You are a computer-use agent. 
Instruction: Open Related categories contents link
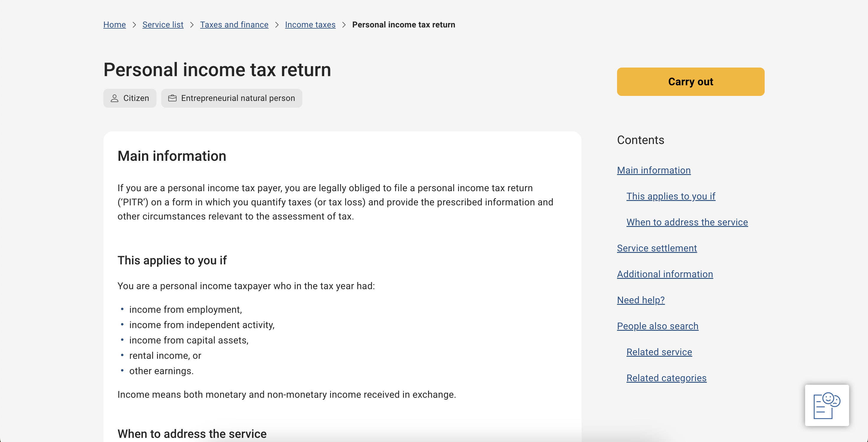[x=666, y=378]
